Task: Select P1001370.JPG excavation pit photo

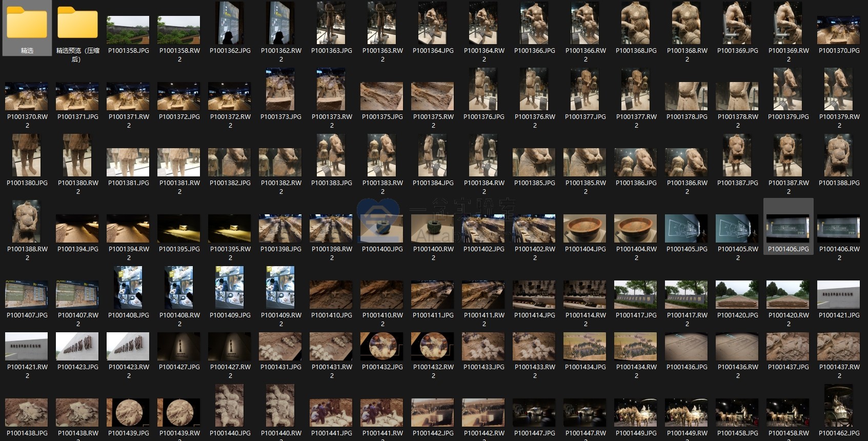Action: coord(839,30)
